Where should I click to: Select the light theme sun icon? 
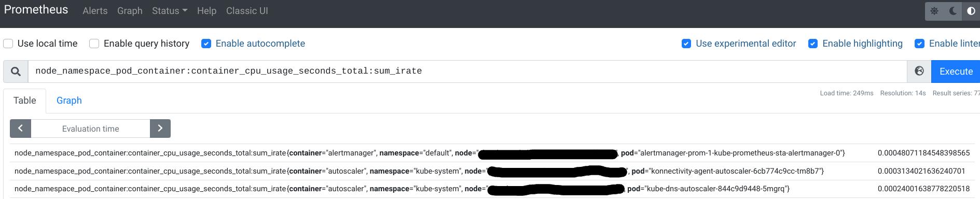934,11
